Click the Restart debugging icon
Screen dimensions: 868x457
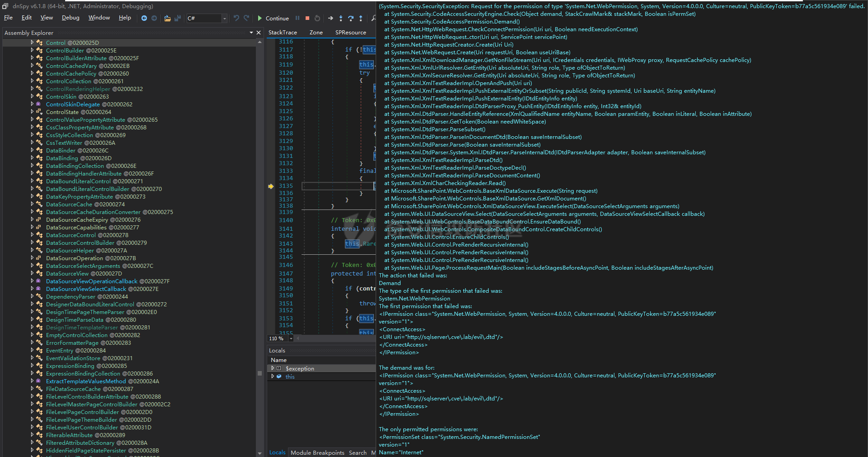317,18
